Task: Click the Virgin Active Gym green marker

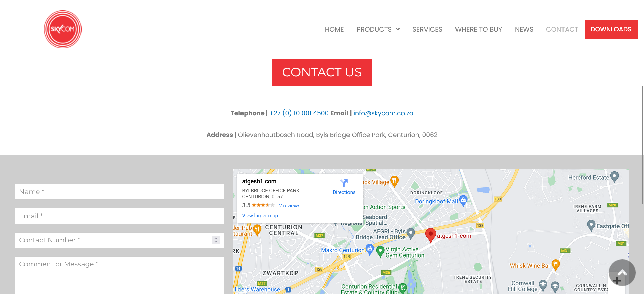Action: click(x=380, y=251)
